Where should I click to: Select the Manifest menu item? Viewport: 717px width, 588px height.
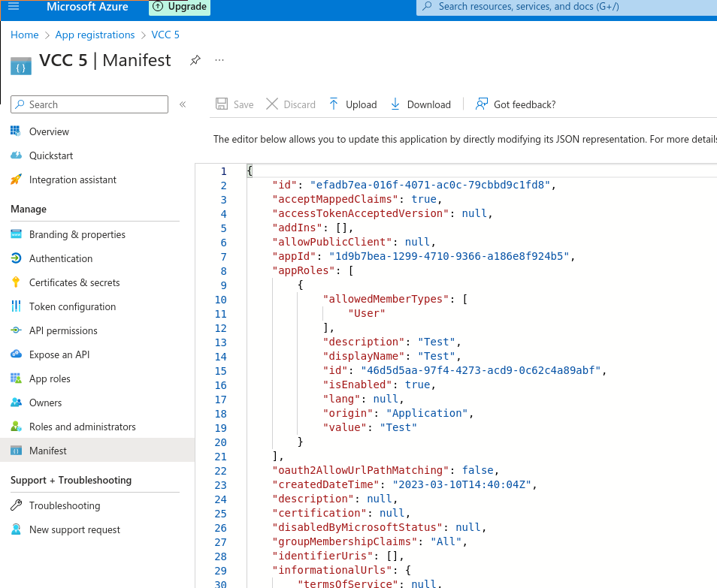(x=48, y=451)
